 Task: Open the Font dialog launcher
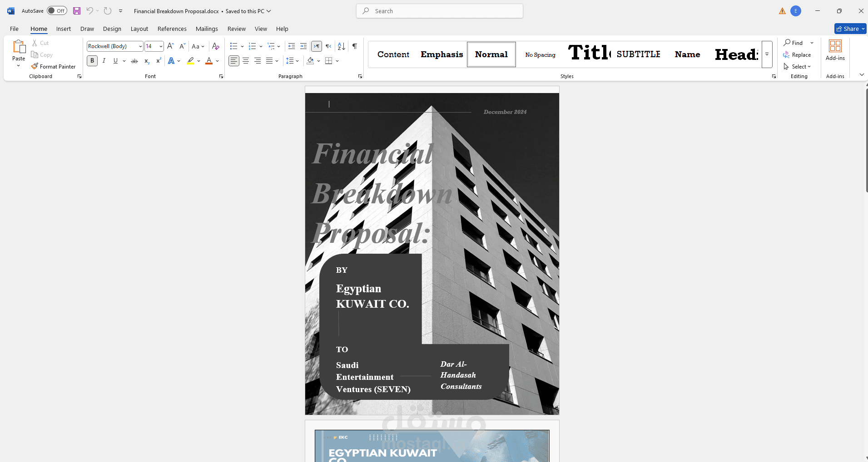221,76
